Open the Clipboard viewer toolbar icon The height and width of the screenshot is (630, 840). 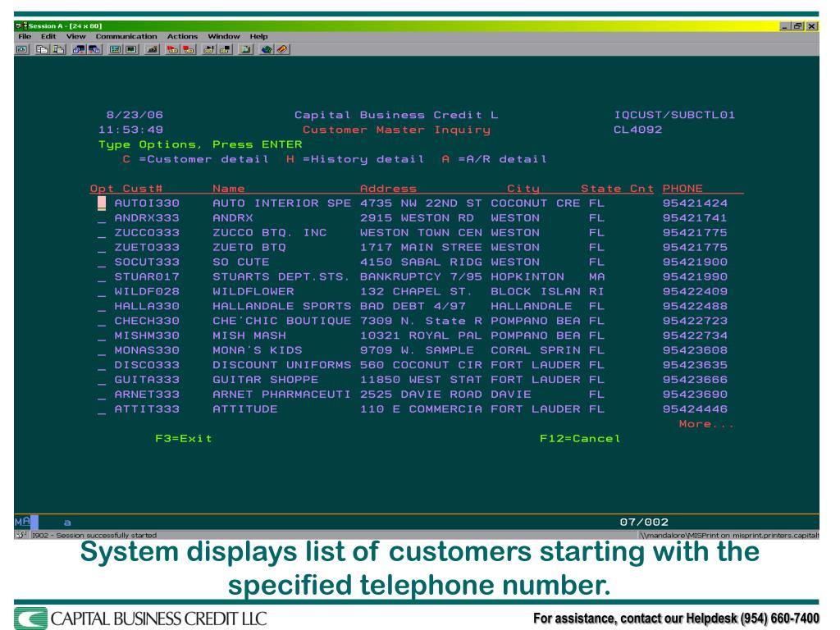click(246, 49)
